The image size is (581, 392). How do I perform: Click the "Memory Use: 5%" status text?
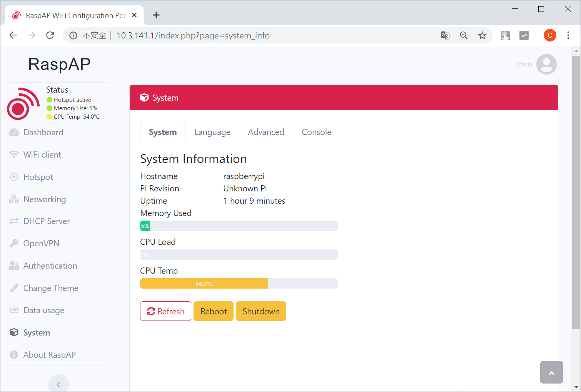[x=75, y=108]
